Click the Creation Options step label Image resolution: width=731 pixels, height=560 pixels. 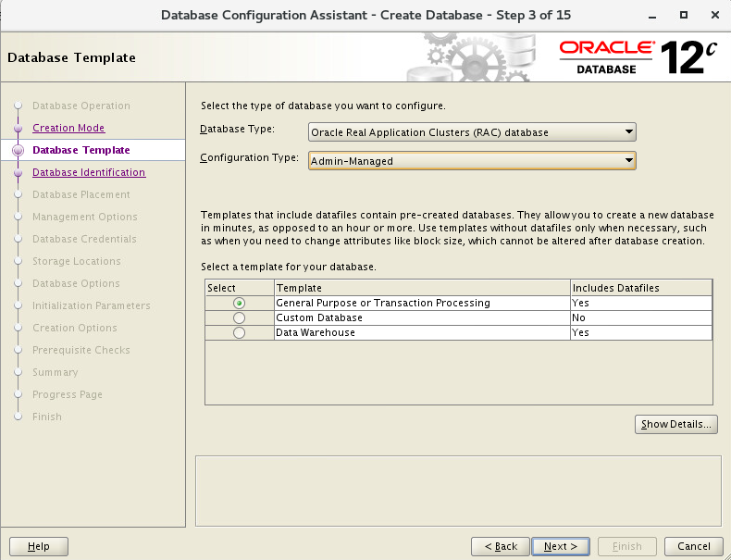[75, 328]
